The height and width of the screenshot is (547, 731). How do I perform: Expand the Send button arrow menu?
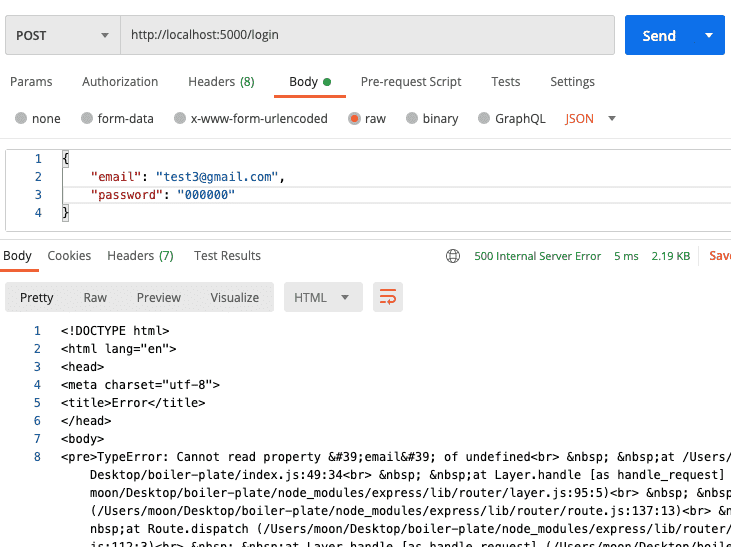point(709,35)
